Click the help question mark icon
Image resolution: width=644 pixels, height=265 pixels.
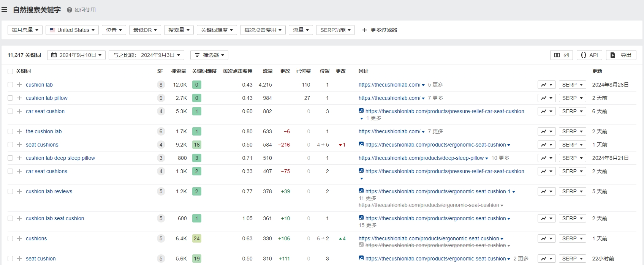(70, 10)
